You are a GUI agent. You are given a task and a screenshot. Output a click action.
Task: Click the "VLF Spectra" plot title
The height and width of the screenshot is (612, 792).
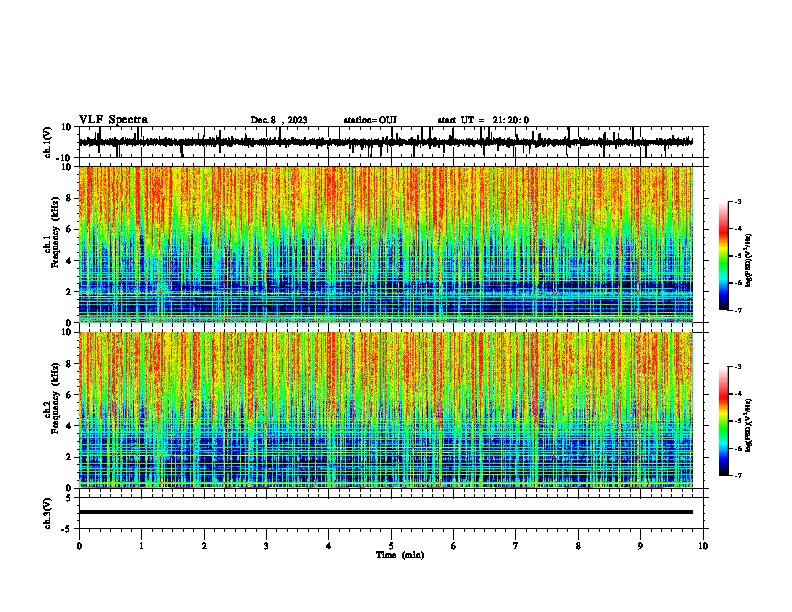click(x=113, y=120)
